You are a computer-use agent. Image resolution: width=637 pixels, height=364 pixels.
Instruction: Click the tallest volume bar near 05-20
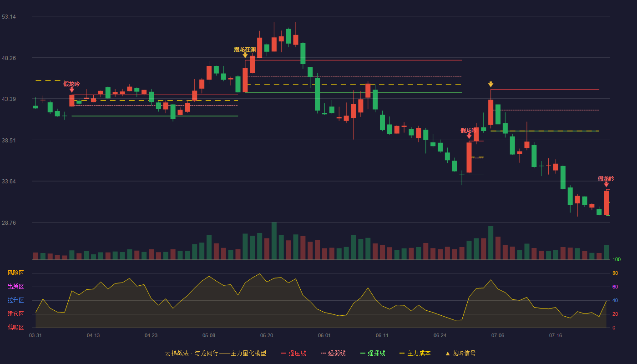[274, 241]
